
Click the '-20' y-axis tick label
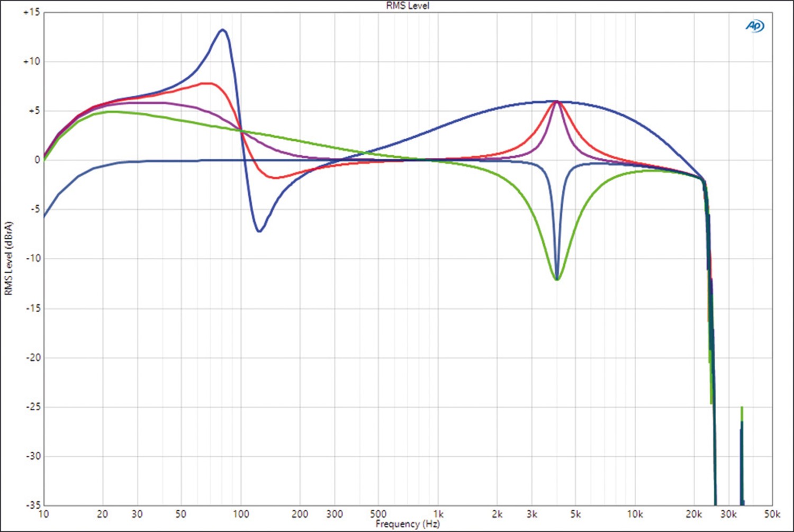click(33, 357)
